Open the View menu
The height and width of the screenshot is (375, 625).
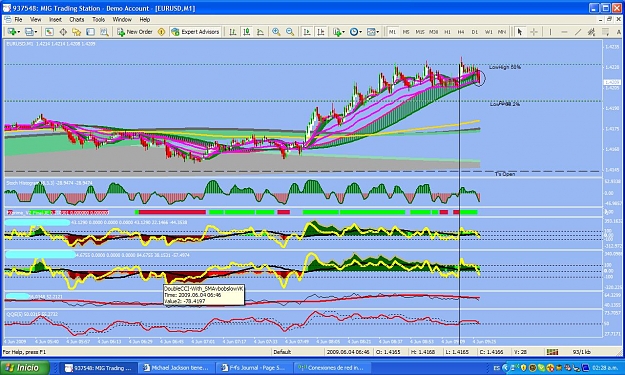(35, 19)
